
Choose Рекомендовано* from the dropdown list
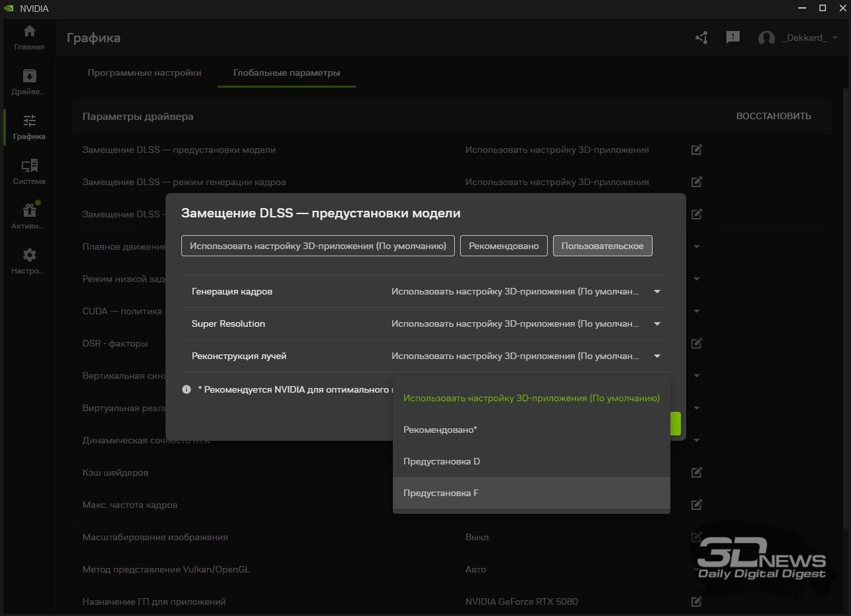[x=531, y=430]
